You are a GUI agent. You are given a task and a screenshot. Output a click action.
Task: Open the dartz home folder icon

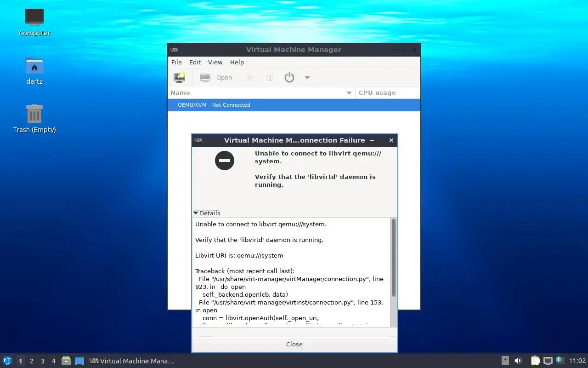(34, 71)
